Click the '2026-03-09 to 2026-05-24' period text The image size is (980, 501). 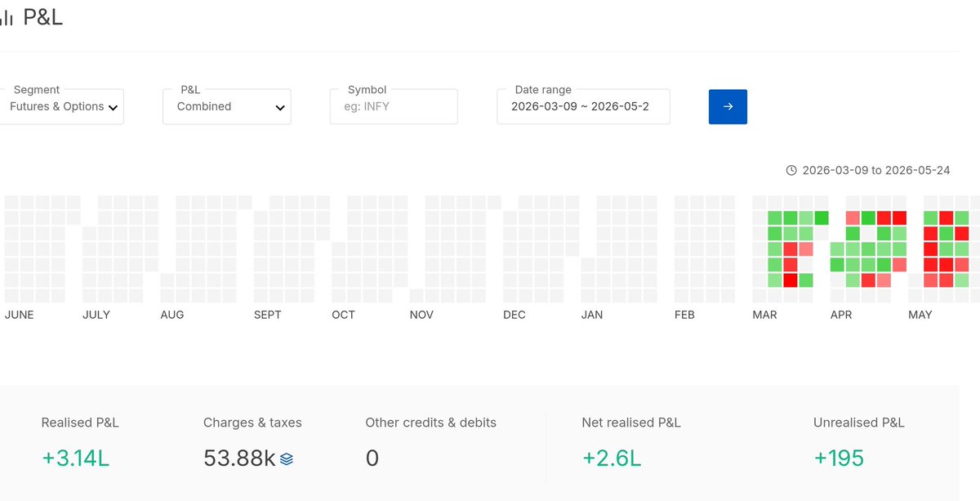876,171
